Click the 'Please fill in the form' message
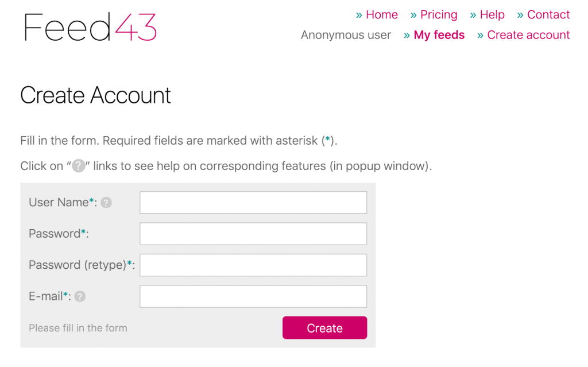This screenshot has height=367, width=588. (x=78, y=328)
